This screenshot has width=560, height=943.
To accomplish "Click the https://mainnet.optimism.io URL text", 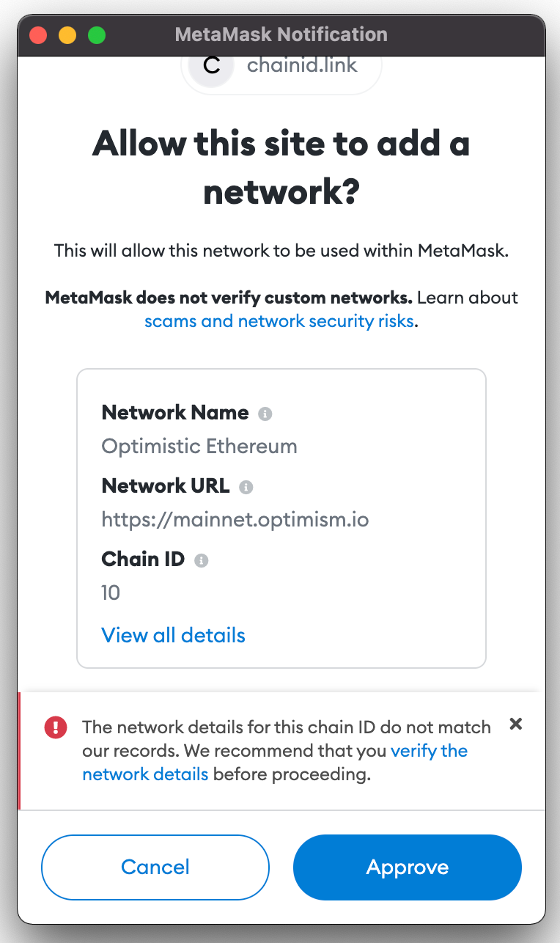I will 235,520.
